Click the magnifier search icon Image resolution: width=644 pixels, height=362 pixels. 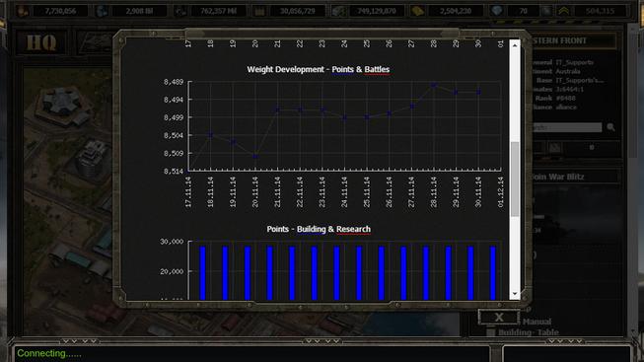click(x=610, y=127)
